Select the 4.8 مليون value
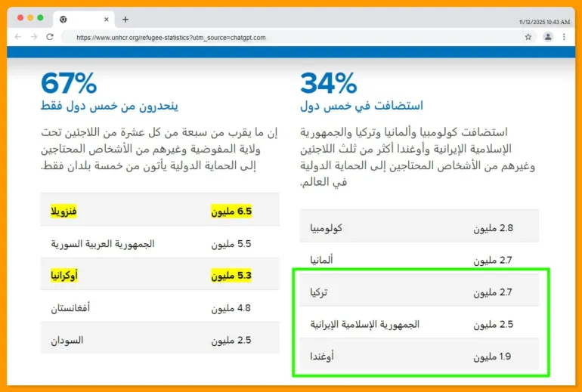582x392 pixels. tap(231, 308)
